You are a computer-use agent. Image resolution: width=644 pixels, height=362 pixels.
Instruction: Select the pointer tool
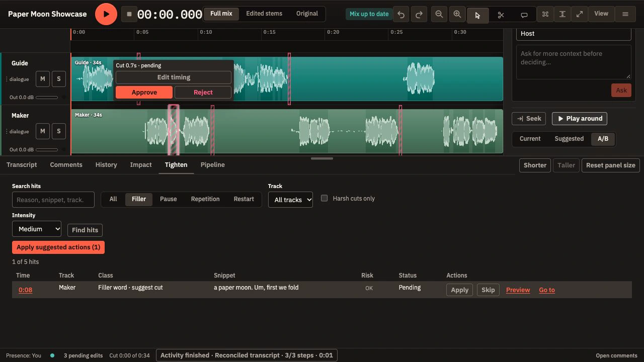[x=477, y=15]
